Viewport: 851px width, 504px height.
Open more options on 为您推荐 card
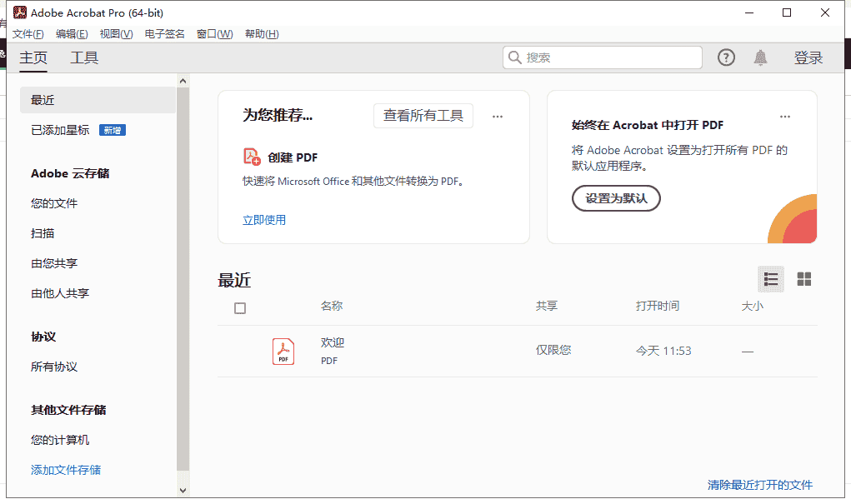point(498,117)
